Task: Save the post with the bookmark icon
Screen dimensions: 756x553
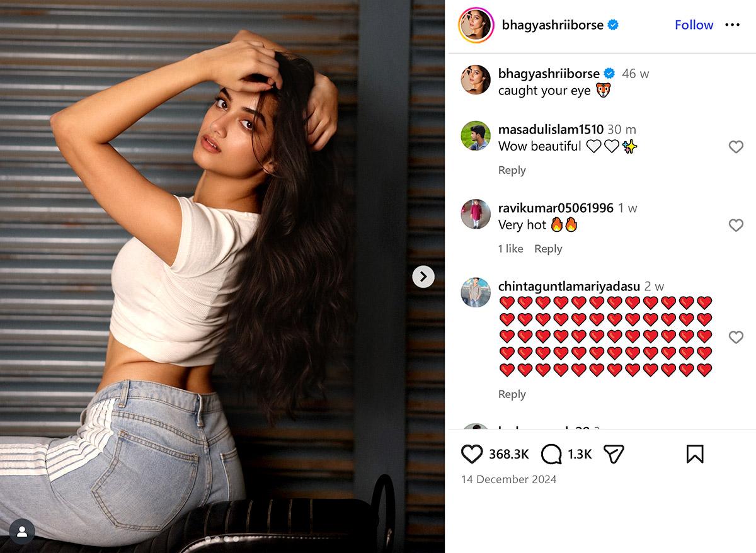Action: point(695,454)
